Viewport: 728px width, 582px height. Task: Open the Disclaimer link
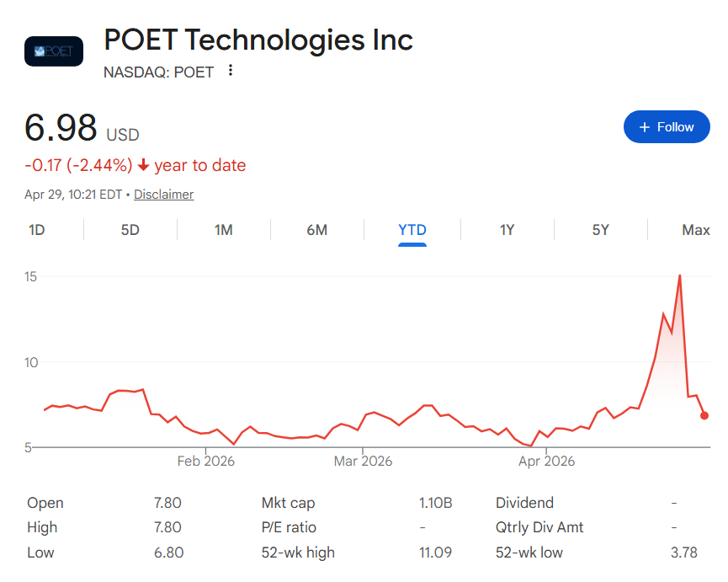pyautogui.click(x=163, y=194)
